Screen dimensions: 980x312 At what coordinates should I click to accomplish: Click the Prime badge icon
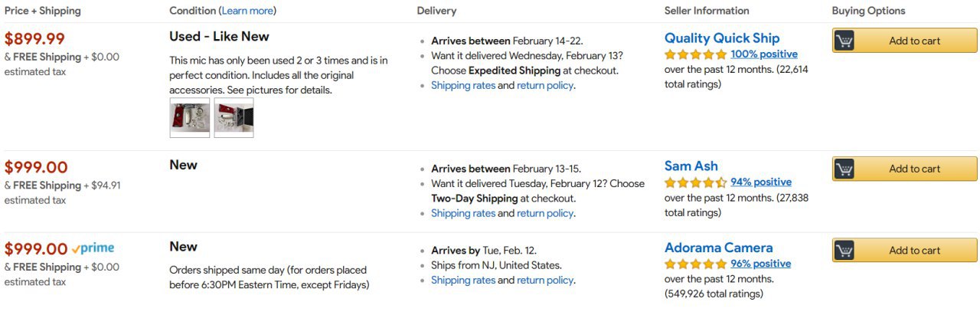93,248
